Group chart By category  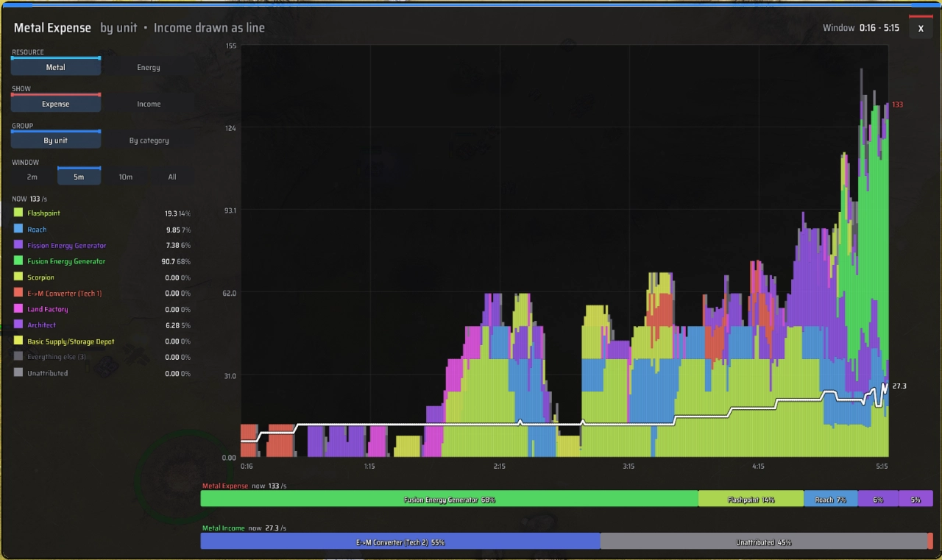[x=149, y=141]
